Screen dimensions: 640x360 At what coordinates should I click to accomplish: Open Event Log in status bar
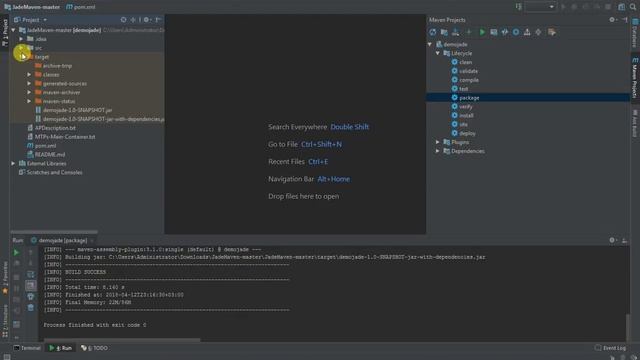click(611, 348)
